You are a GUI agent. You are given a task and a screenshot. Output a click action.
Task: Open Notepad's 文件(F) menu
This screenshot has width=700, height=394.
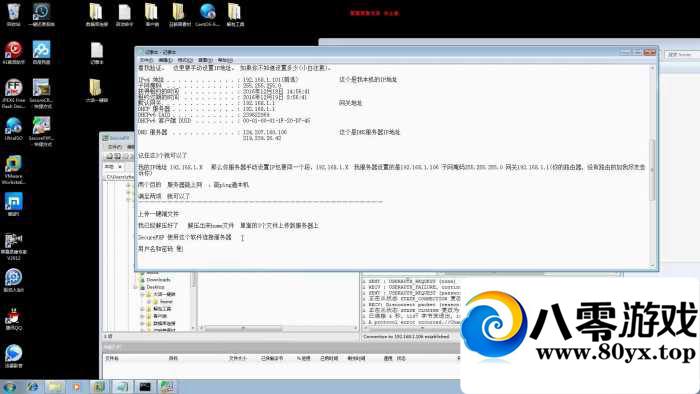(146, 60)
